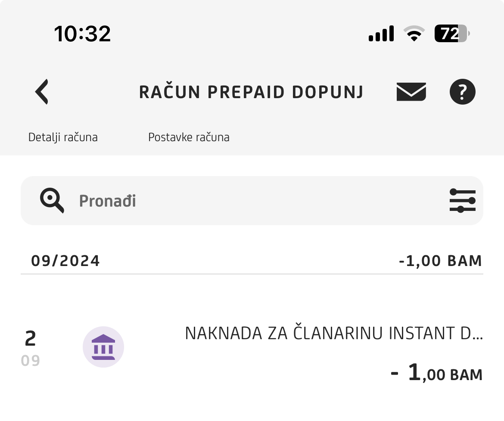Tap the 09 month label under day 2

coord(31,361)
